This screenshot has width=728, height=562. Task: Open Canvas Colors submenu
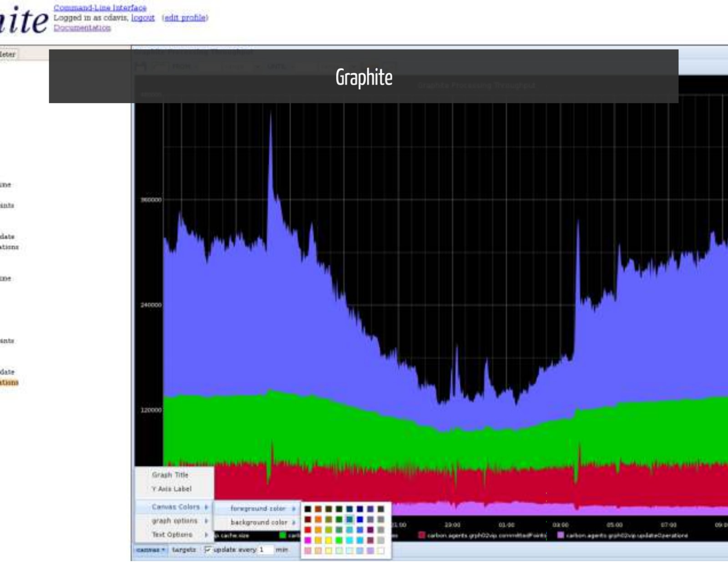174,507
